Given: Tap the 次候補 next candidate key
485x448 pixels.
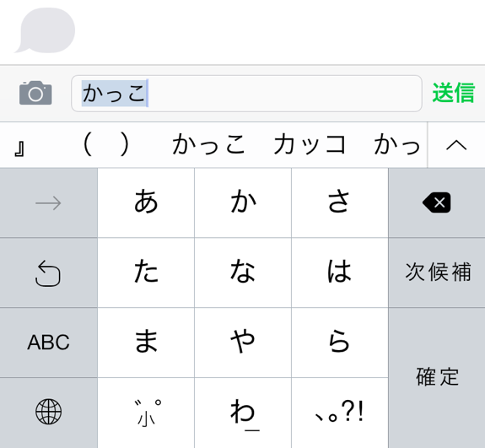Looking at the screenshot, I should pyautogui.click(x=437, y=273).
